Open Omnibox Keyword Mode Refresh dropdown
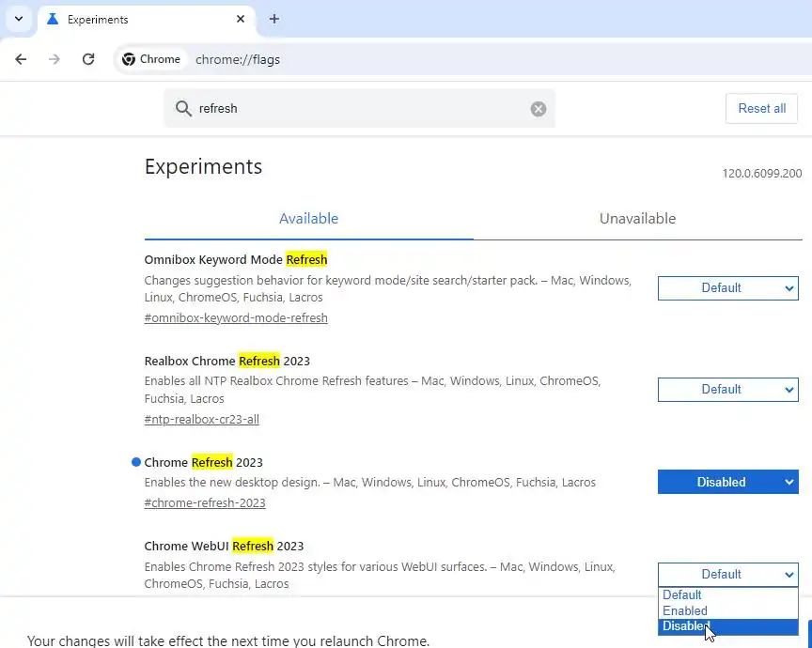Image resolution: width=812 pixels, height=648 pixels. (728, 287)
